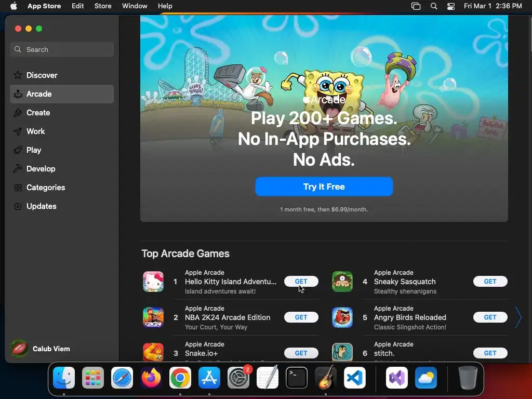The width and height of the screenshot is (532, 399).
Task: Open the App Store icon in the dock
Action: pyautogui.click(x=209, y=378)
